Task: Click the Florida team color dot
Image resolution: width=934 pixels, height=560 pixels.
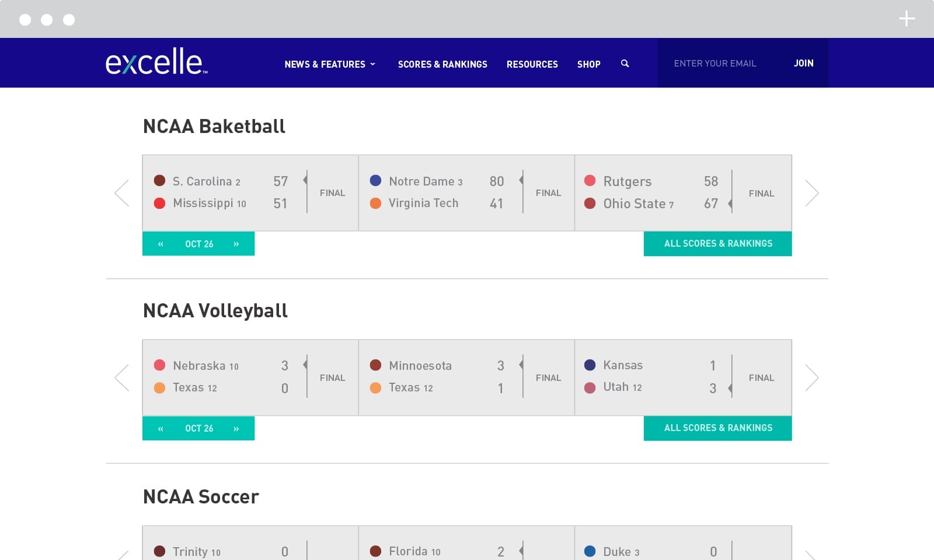Action: click(x=376, y=551)
